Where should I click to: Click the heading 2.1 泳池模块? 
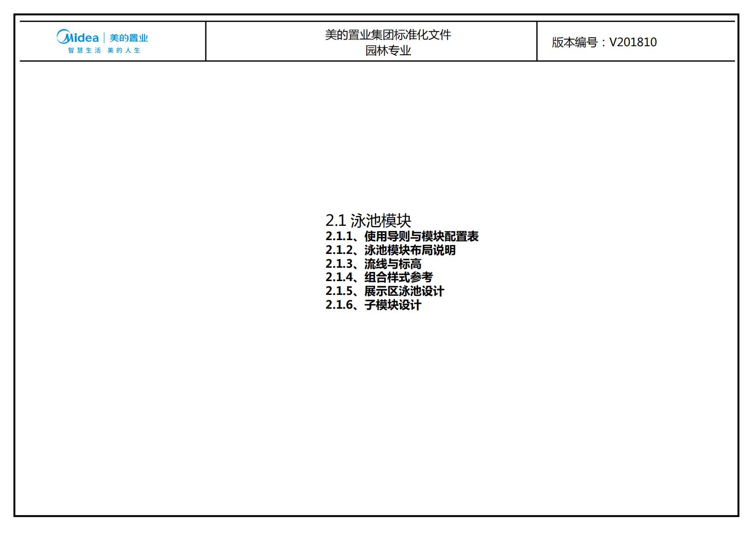click(x=368, y=221)
